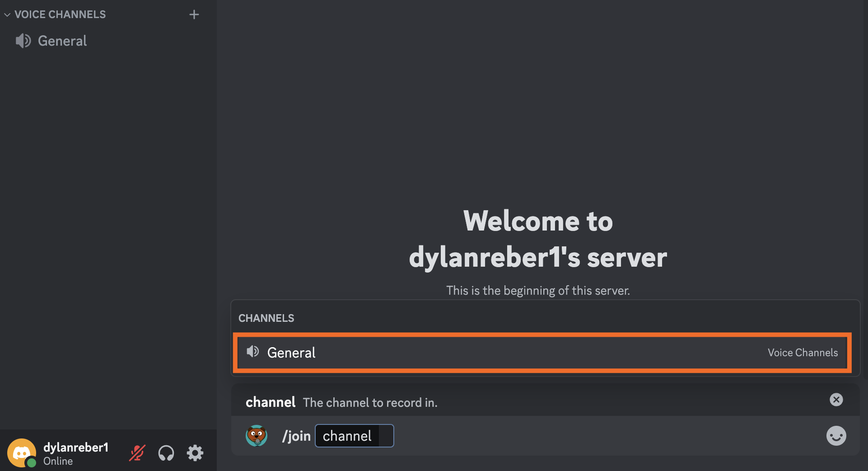Open User Settings gear
The width and height of the screenshot is (868, 471).
[195, 453]
